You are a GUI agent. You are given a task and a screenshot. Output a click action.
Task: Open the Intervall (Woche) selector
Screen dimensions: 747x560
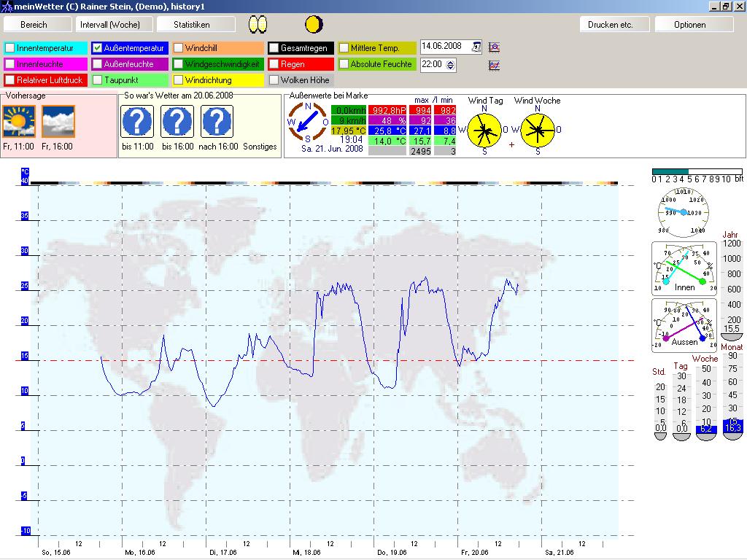[x=117, y=25]
